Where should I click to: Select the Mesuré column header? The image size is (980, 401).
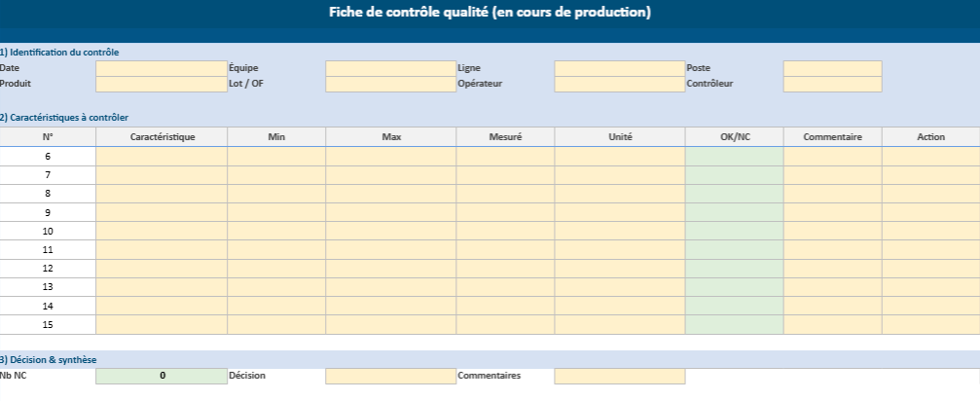(x=505, y=137)
